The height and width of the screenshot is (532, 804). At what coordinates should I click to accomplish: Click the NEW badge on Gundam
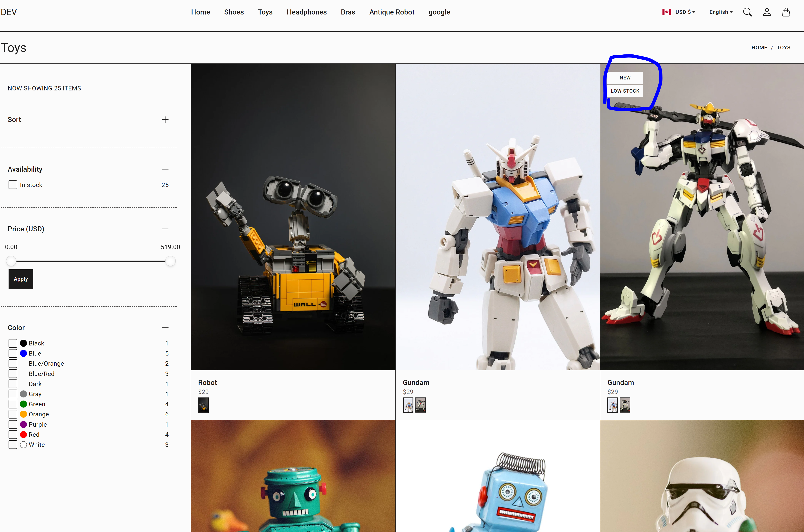click(x=625, y=78)
